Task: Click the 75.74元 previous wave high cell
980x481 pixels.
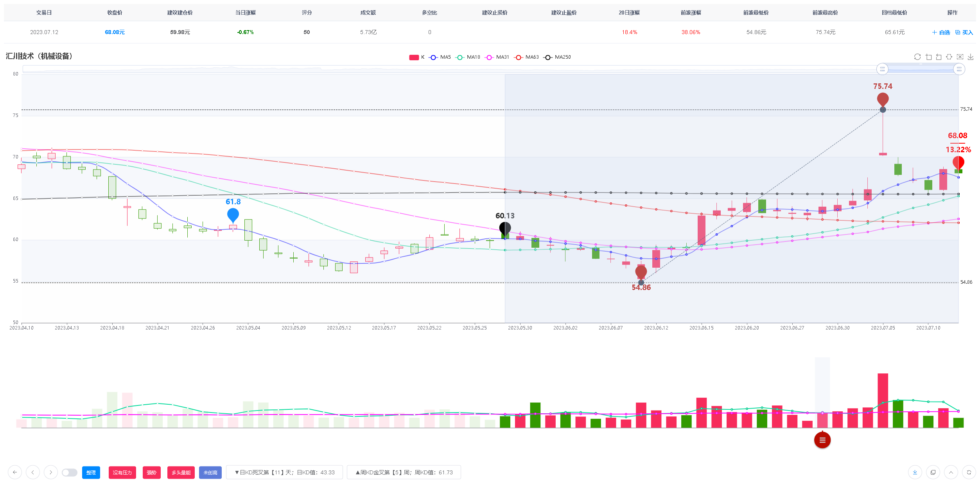Action: 825,32
